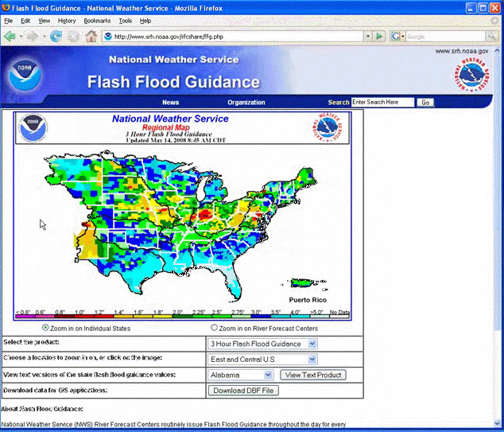
Task: Open the search engine selector dropdown arrow
Action: (x=403, y=37)
